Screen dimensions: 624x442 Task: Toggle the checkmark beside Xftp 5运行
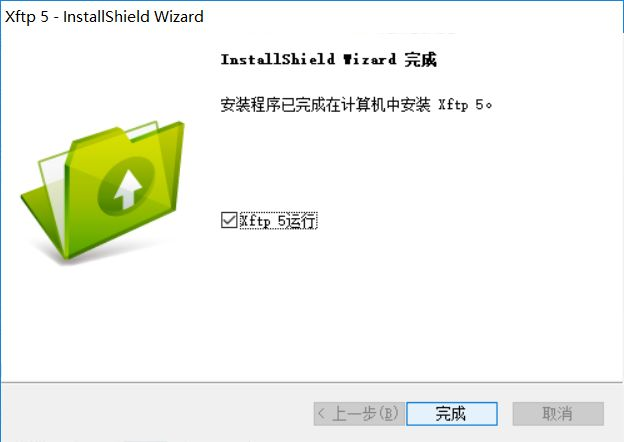click(x=229, y=220)
